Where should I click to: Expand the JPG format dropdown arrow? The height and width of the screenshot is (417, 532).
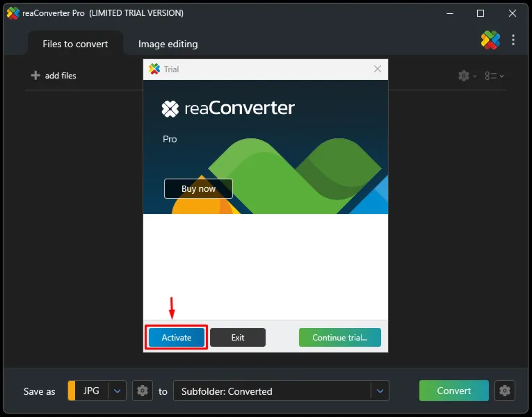(x=117, y=391)
